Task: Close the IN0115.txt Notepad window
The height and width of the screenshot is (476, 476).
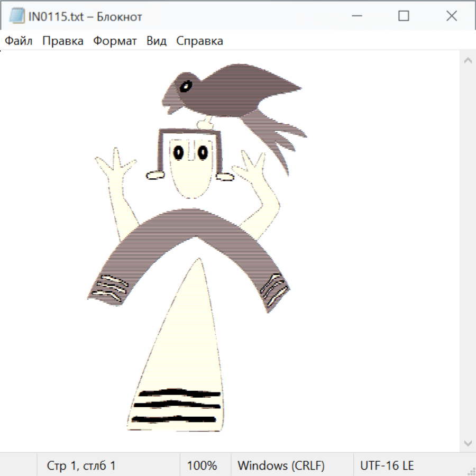Action: 451,16
